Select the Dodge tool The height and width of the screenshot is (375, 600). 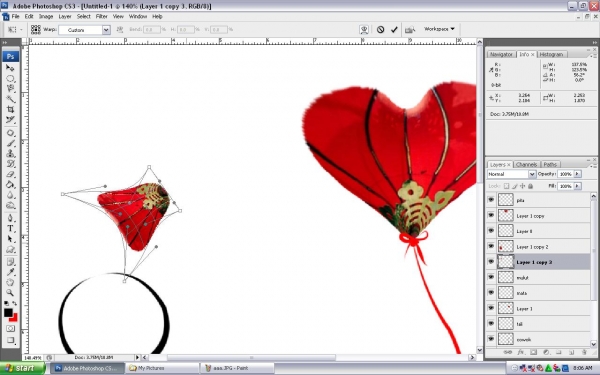point(10,205)
